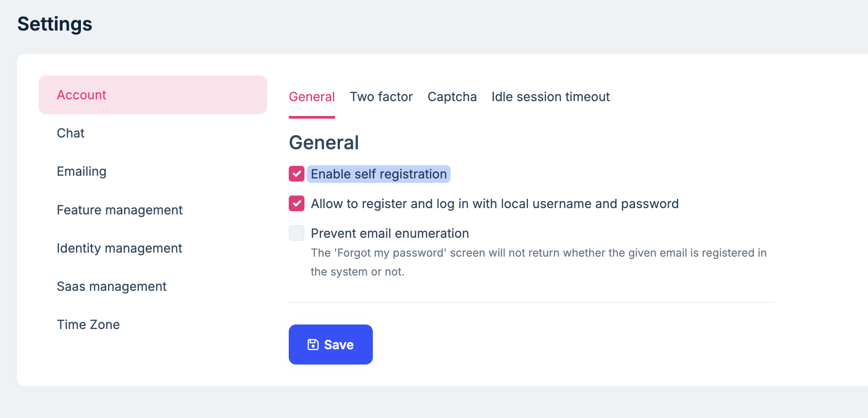Click the highlighted Enable self registration label
This screenshot has width=868, height=418.
tap(379, 174)
